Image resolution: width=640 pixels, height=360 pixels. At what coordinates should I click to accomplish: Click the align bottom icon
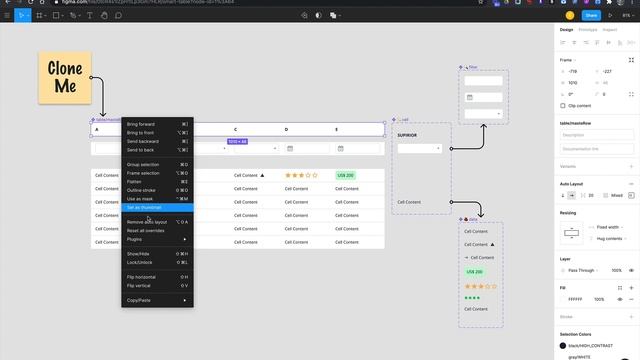click(620, 42)
